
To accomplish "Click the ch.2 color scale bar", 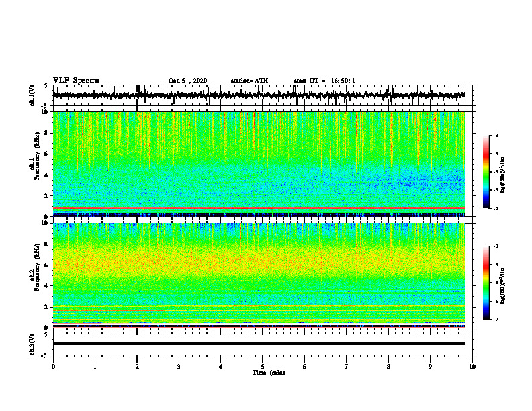I will click(486, 283).
